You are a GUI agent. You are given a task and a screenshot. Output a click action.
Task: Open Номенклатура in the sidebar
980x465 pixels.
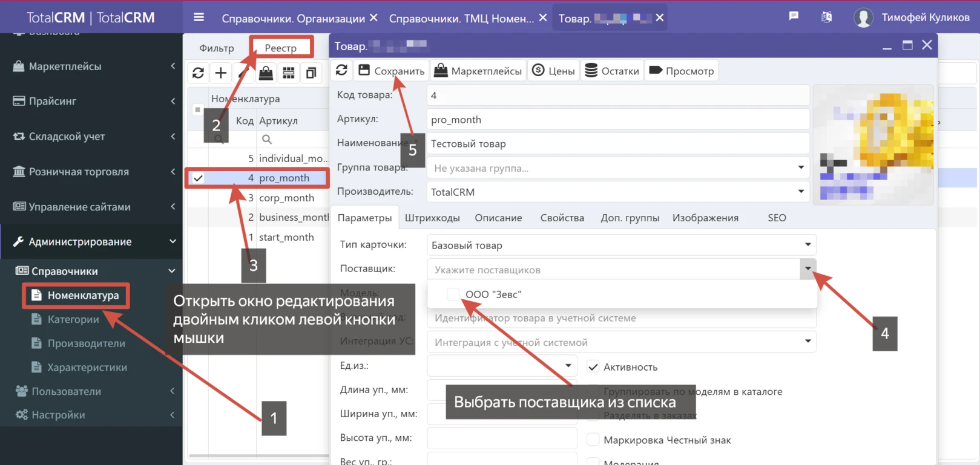[83, 296]
